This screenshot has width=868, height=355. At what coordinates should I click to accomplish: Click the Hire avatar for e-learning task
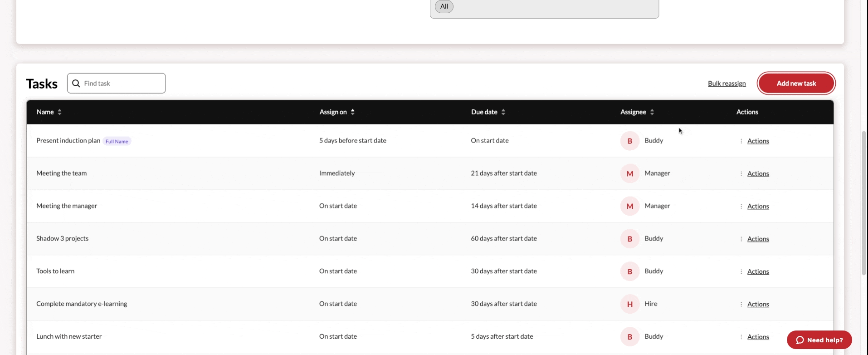(x=629, y=304)
